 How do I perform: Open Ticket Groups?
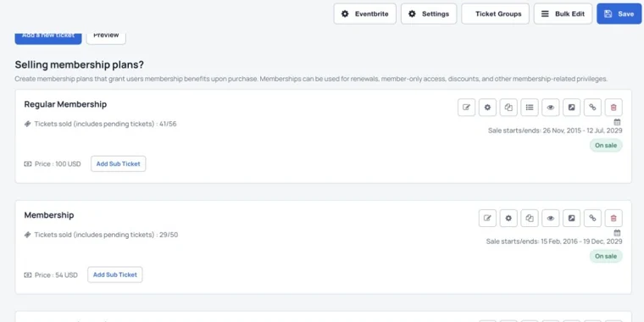click(496, 14)
